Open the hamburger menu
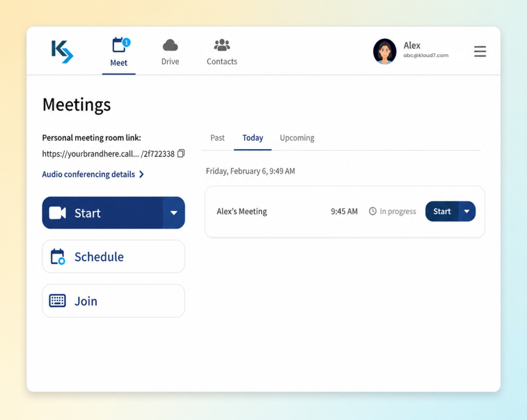 (x=480, y=51)
